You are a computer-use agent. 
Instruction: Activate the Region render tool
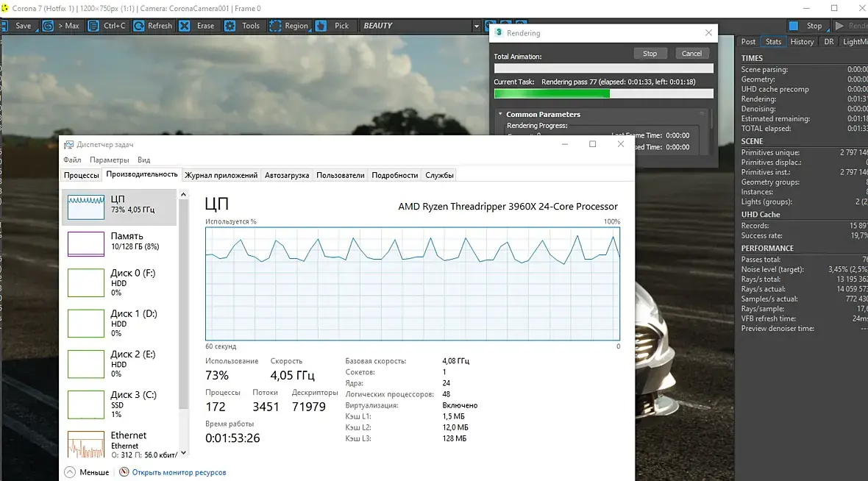click(289, 26)
